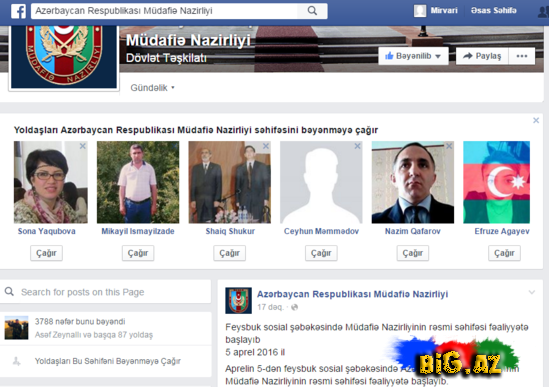
Task: Click the likes thumbnail beside 3788 nəfər
Action: pos(16,327)
